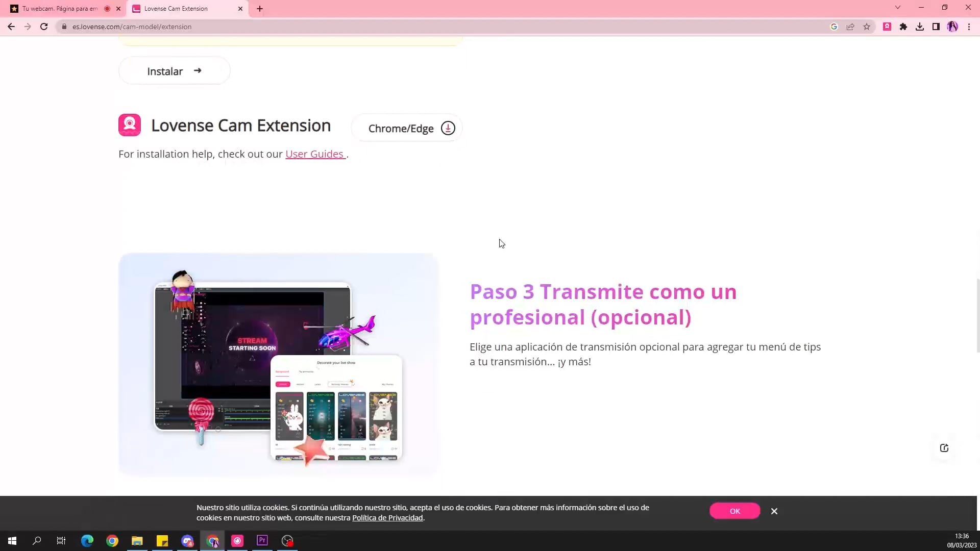Open Chrome three-dot menu

point(969,27)
